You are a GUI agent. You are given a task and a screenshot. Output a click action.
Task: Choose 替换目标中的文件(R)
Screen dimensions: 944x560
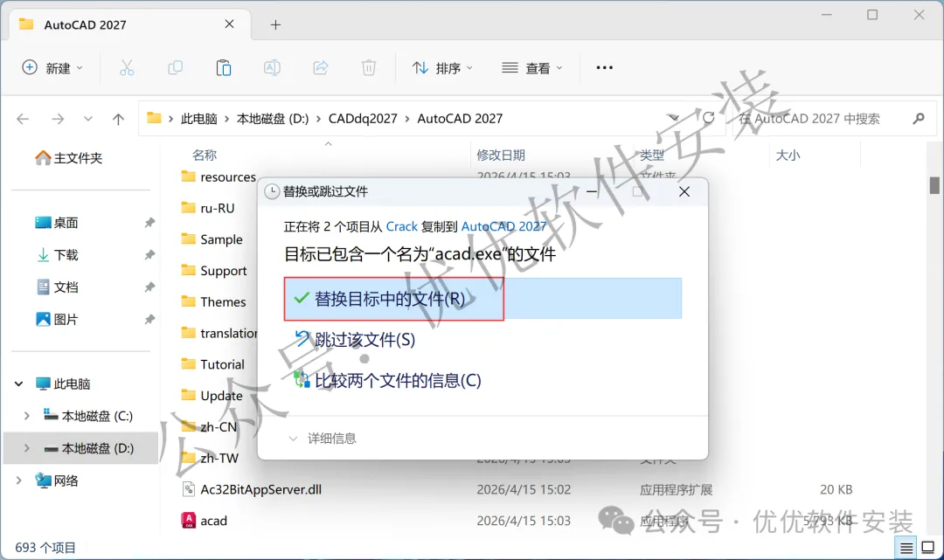tap(482, 298)
